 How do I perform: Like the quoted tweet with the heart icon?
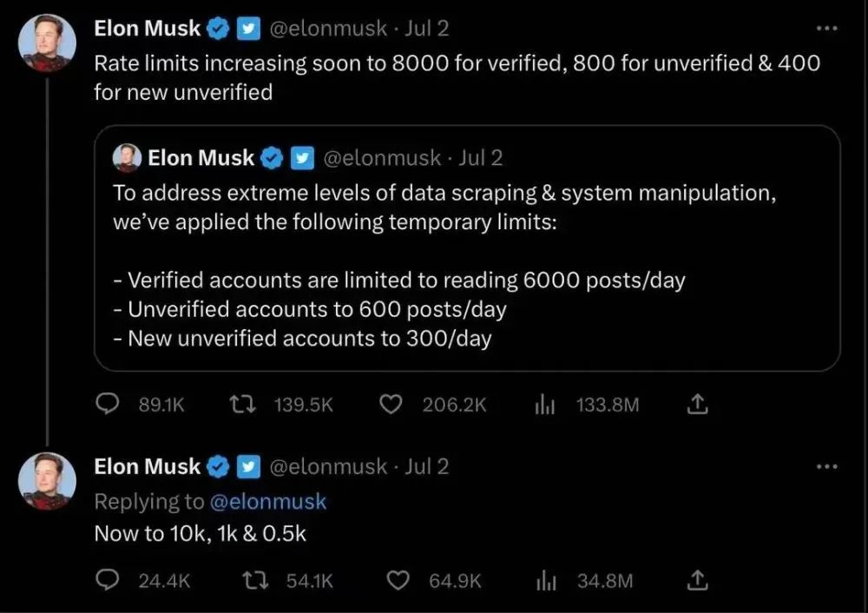coord(391,404)
